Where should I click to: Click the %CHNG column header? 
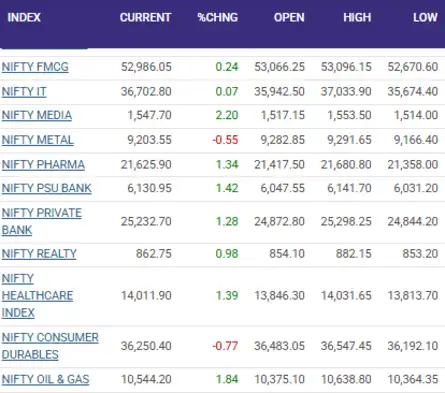point(218,17)
